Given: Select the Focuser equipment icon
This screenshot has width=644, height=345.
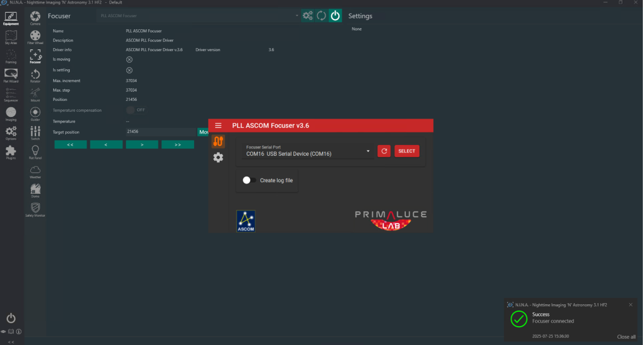Looking at the screenshot, I should 35,56.
